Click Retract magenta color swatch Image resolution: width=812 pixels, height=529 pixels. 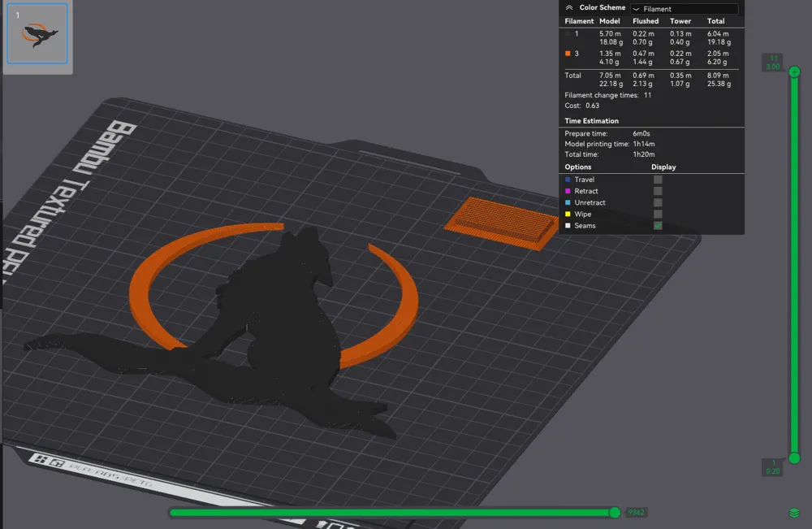pos(568,191)
